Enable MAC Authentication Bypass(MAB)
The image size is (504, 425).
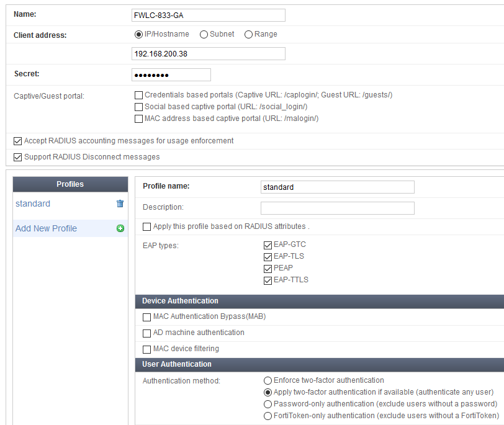click(146, 318)
